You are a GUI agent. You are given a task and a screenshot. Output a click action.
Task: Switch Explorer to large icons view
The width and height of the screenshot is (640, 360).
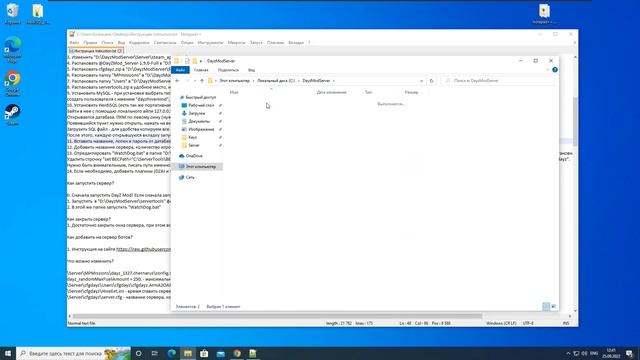(554, 307)
